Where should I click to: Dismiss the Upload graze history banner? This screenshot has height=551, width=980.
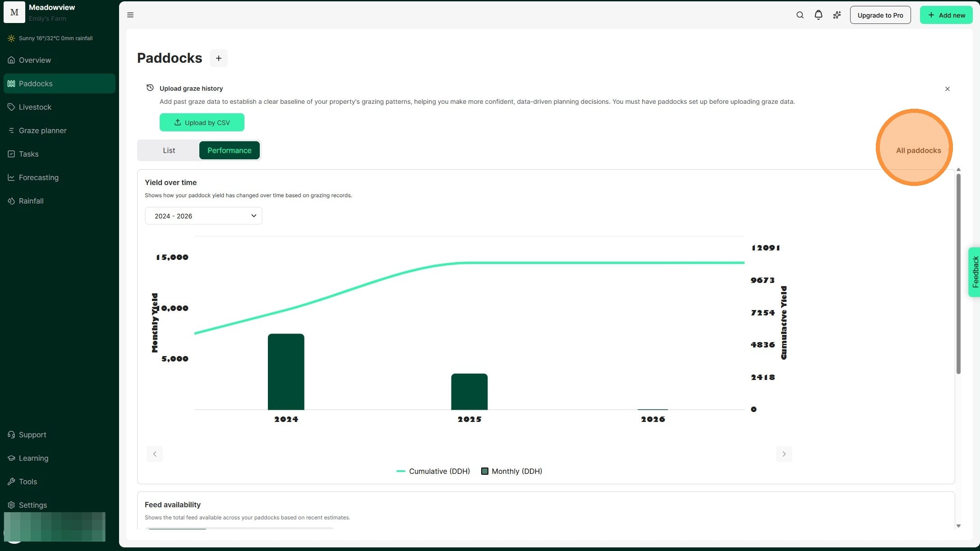(947, 89)
